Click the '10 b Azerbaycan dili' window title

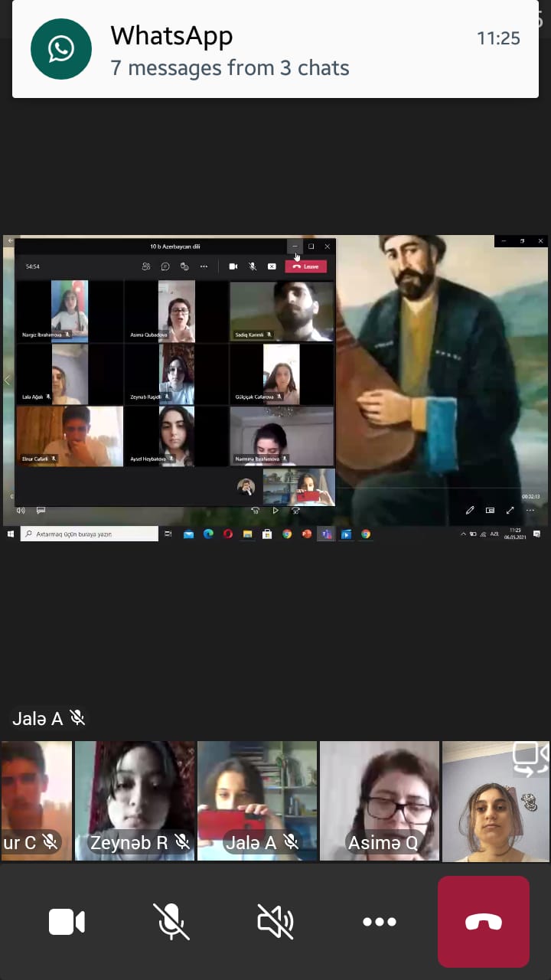point(175,247)
